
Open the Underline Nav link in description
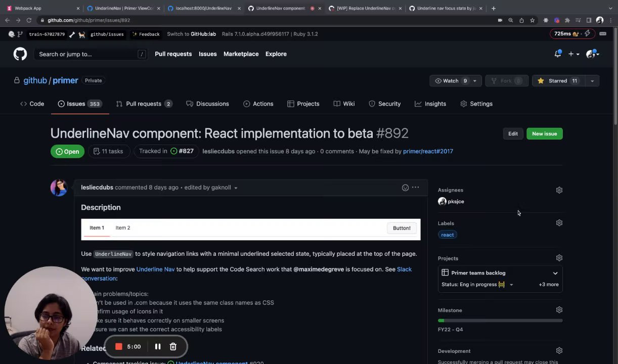155,269
